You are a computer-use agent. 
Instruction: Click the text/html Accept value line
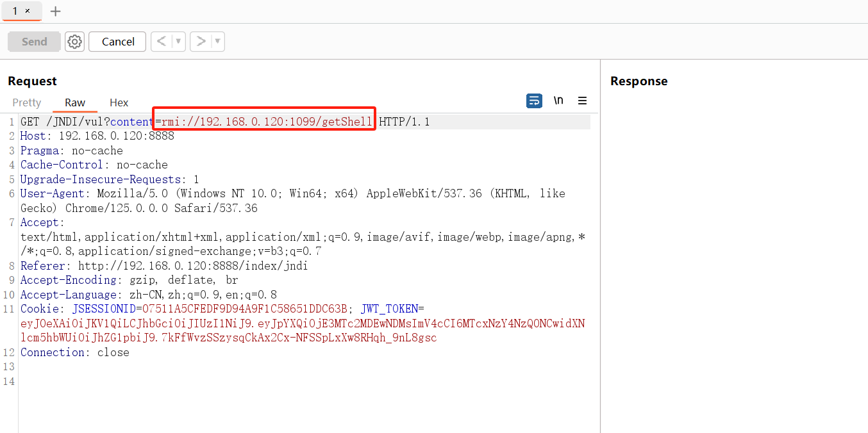pos(303,238)
